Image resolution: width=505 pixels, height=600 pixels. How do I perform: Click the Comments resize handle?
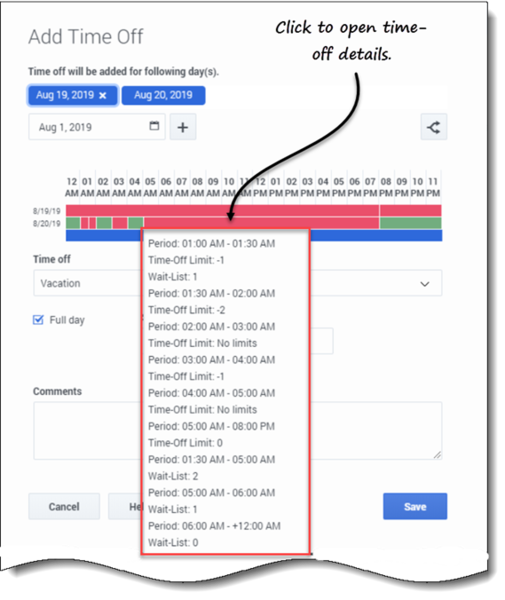point(438,455)
